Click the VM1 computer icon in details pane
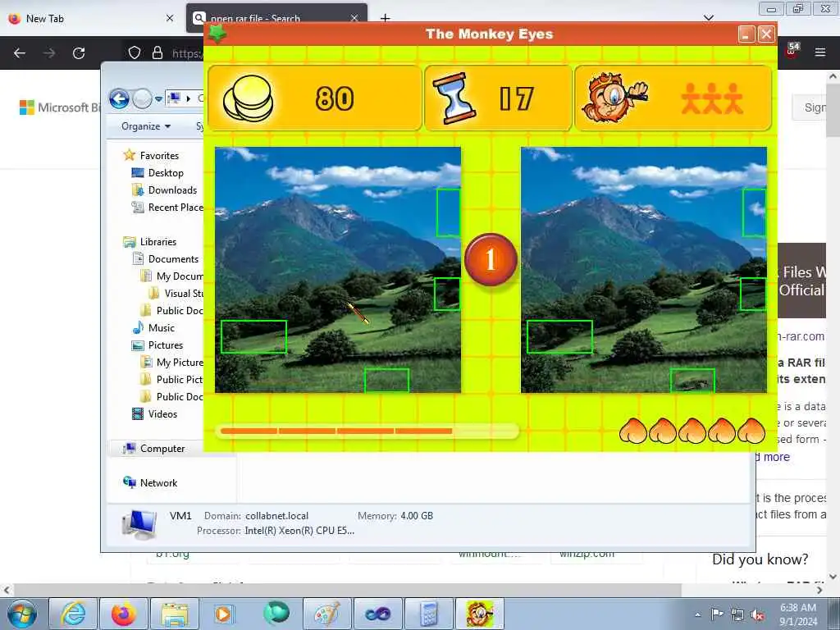The width and height of the screenshot is (840, 630). click(139, 524)
